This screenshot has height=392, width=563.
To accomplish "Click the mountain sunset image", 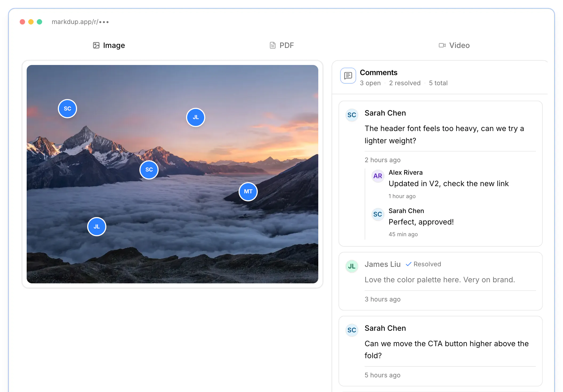I will [x=172, y=174].
